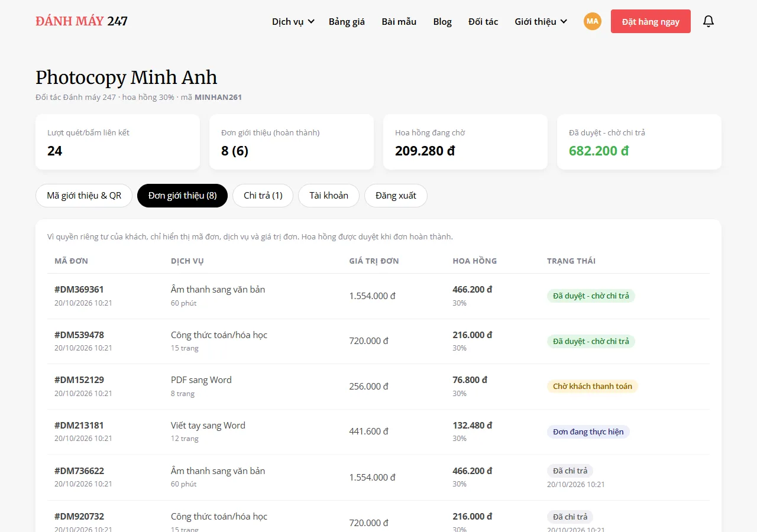This screenshot has height=532, width=757.
Task: Click order code #DM213181
Action: click(79, 426)
